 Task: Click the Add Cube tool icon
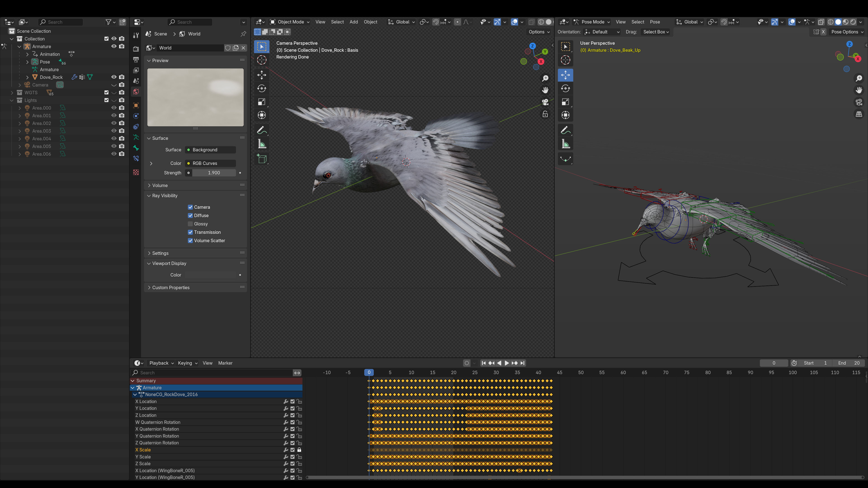click(x=262, y=159)
